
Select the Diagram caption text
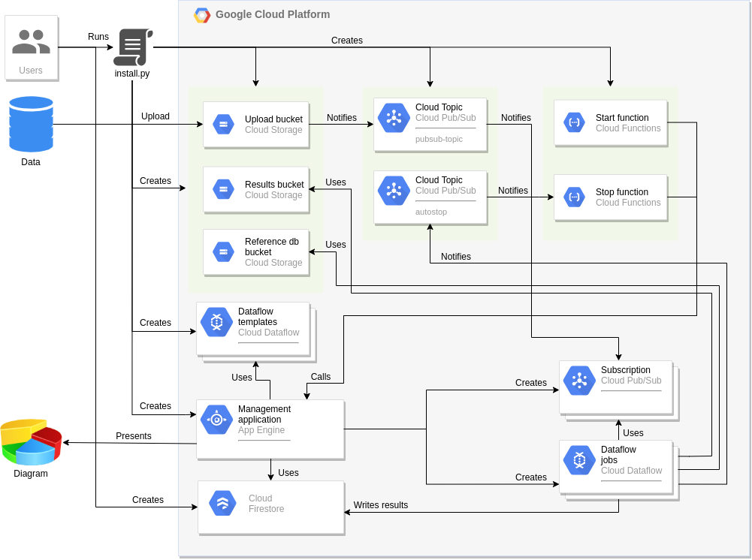[x=31, y=473]
